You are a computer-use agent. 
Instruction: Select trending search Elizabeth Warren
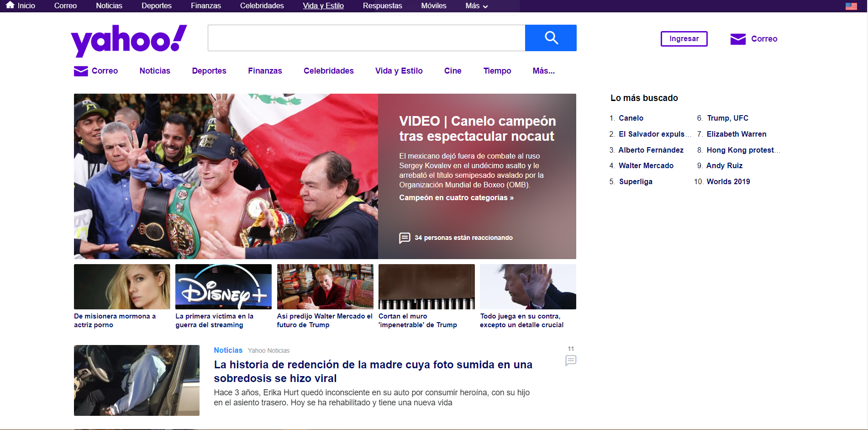[x=736, y=134]
